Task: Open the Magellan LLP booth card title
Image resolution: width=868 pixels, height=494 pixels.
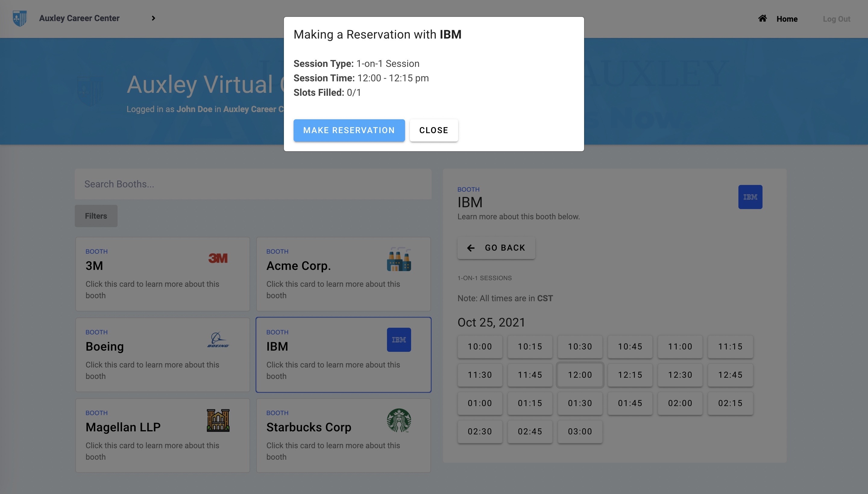Action: pos(123,427)
